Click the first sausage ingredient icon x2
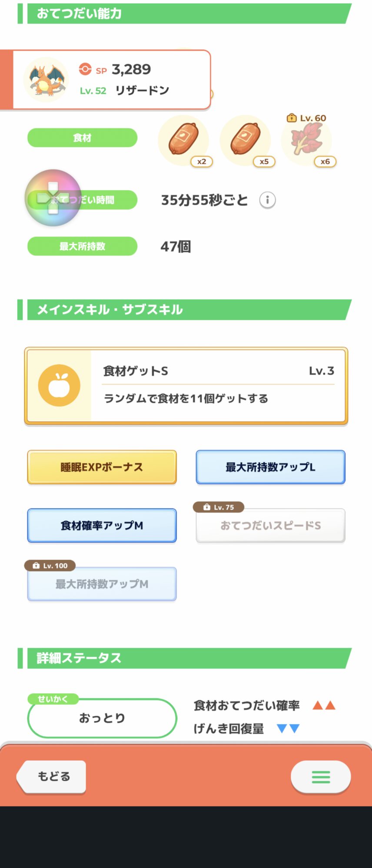The image size is (372, 868). pyautogui.click(x=183, y=139)
